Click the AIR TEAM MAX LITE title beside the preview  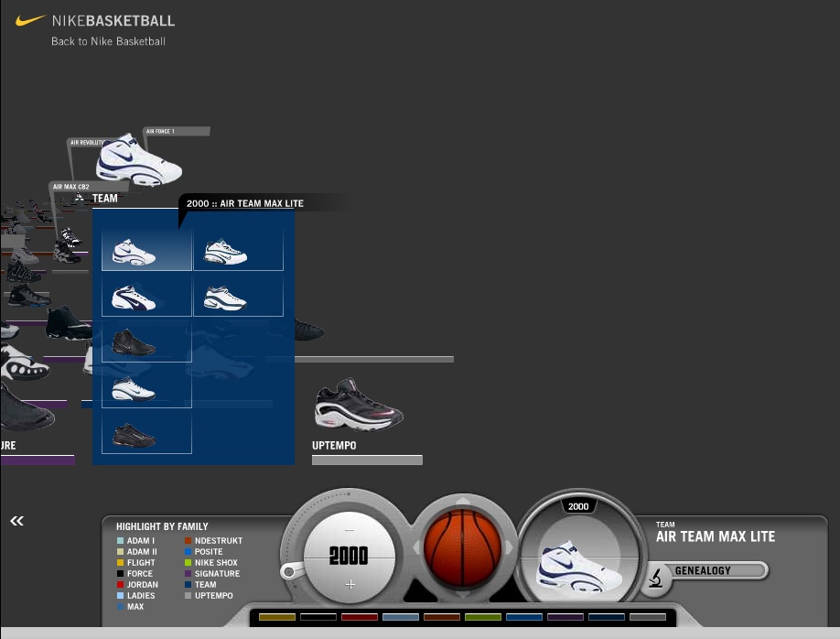(716, 536)
